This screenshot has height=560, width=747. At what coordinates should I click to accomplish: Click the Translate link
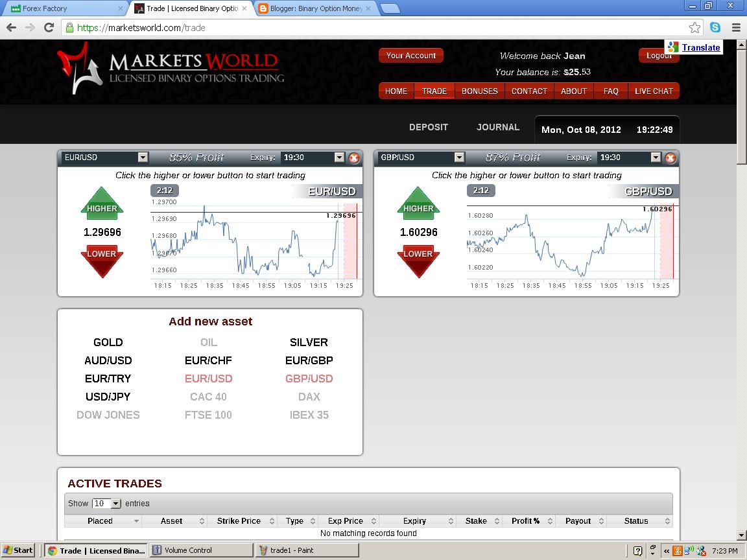click(x=700, y=47)
